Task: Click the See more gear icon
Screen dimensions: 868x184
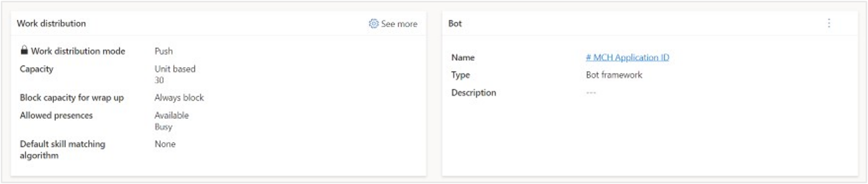Action: tap(374, 24)
